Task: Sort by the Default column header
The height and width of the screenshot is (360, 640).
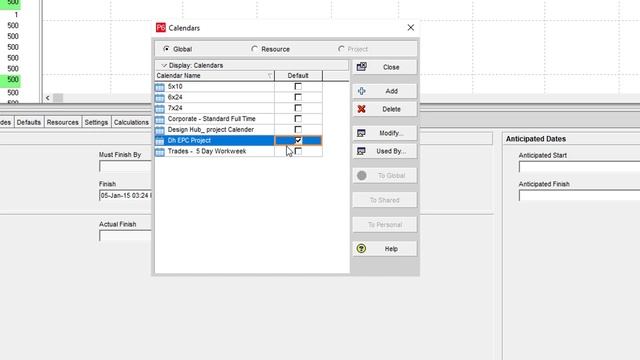Action: 298,76
